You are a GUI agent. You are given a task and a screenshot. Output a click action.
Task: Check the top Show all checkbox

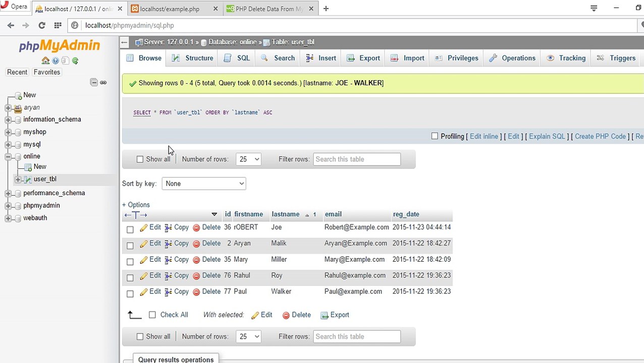pyautogui.click(x=140, y=159)
